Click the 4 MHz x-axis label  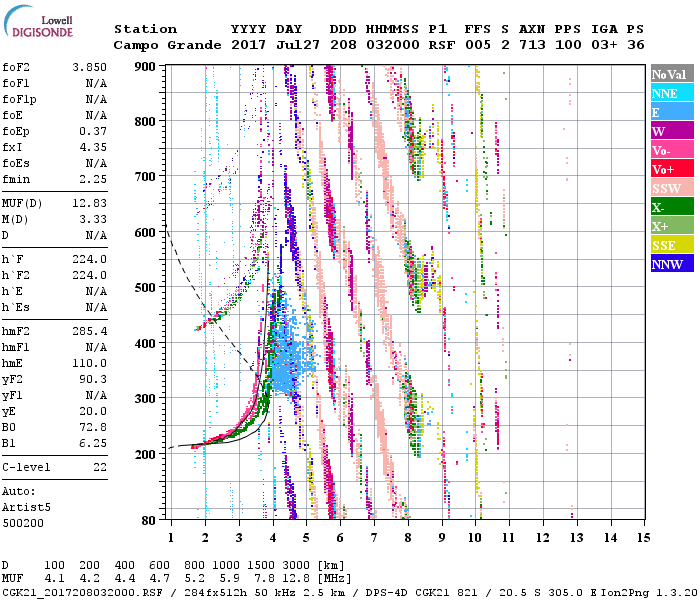click(273, 538)
